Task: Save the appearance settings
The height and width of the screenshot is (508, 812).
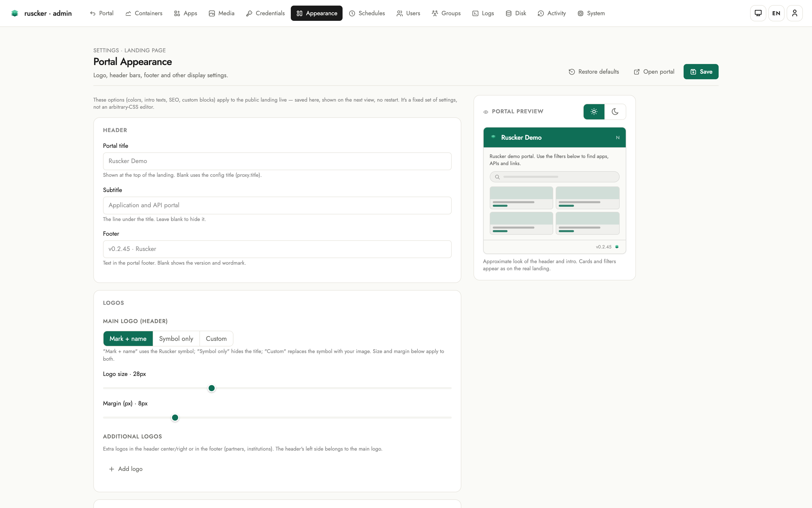Action: [701, 72]
